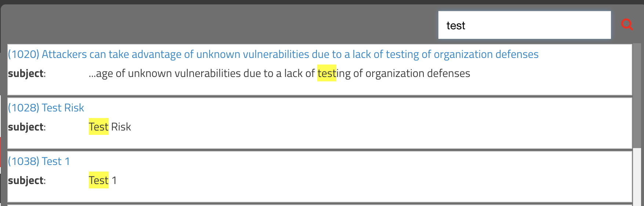Open the (1038) Test 1 result link

[x=39, y=161]
